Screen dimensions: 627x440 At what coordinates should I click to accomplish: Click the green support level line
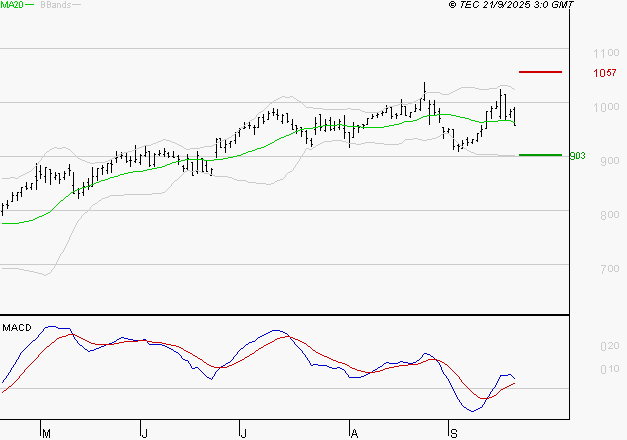pyautogui.click(x=540, y=155)
